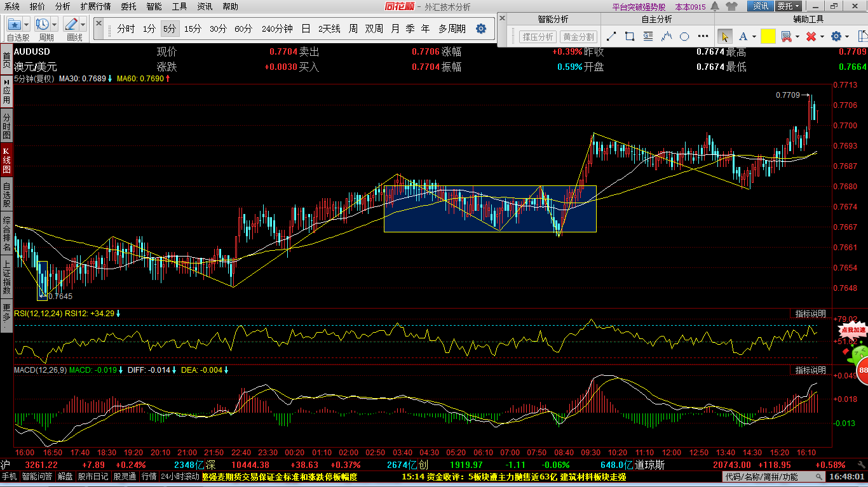868x487 pixels.
Task: Open the 工具 menu
Action: [180, 6]
